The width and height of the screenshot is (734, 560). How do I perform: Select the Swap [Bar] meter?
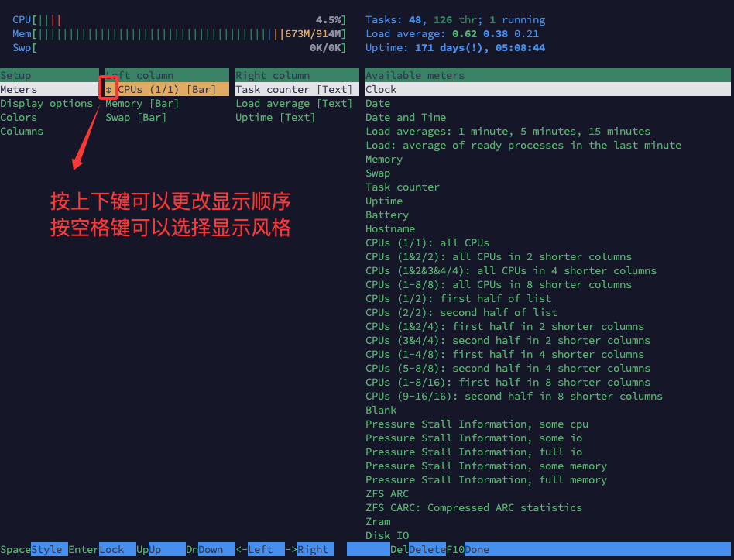coord(135,118)
